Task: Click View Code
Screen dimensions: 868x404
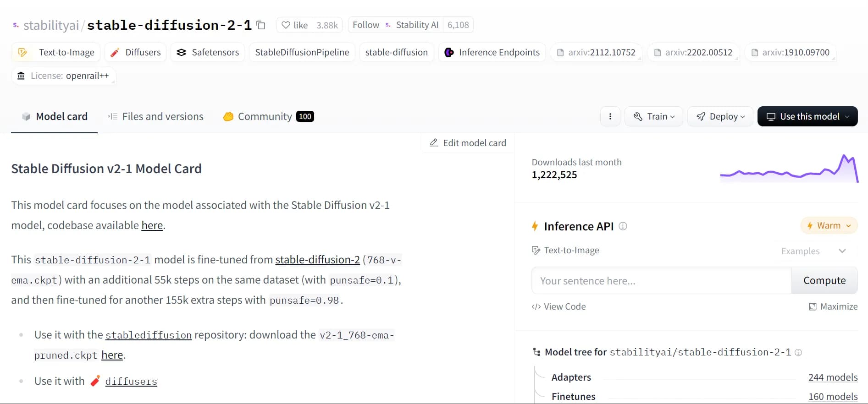Action: 558,306
